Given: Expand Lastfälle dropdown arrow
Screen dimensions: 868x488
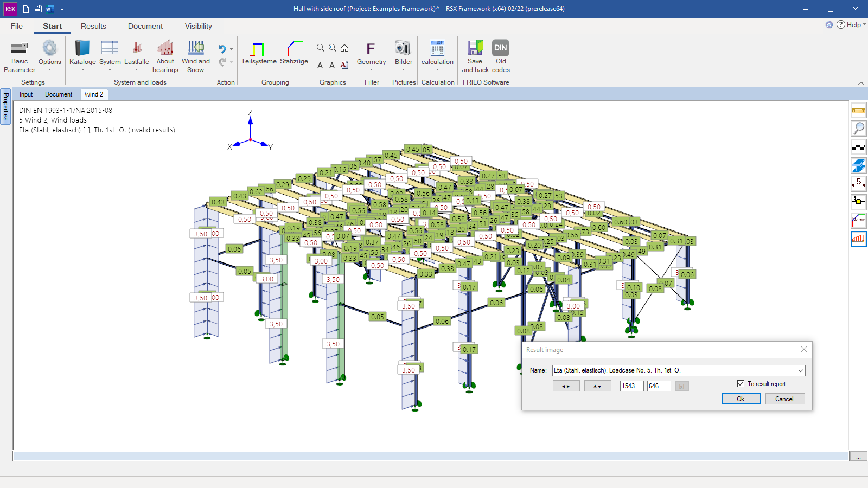Looking at the screenshot, I should click(x=137, y=70).
